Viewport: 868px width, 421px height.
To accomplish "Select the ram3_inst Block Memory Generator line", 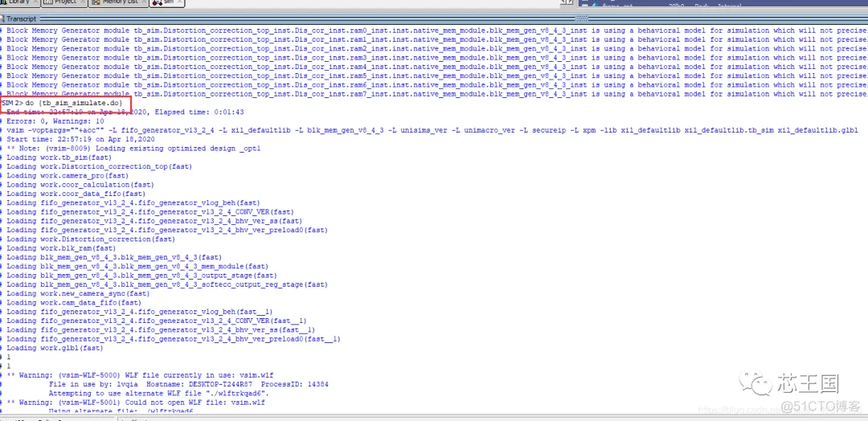I will (434, 58).
